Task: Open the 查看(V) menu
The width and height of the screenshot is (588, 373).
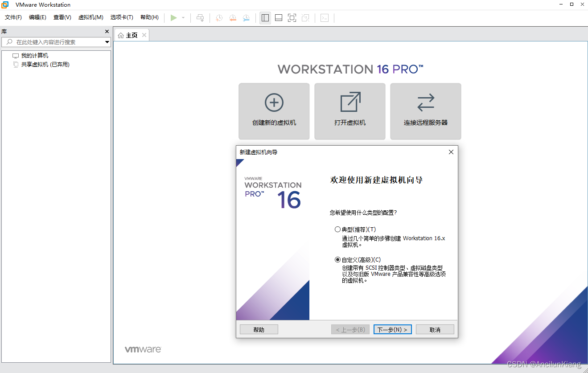Action: click(62, 17)
